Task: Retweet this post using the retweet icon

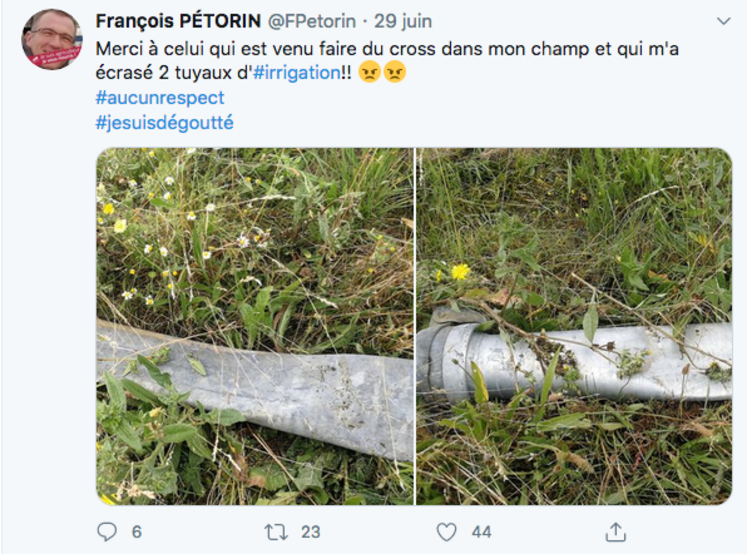Action: (277, 531)
